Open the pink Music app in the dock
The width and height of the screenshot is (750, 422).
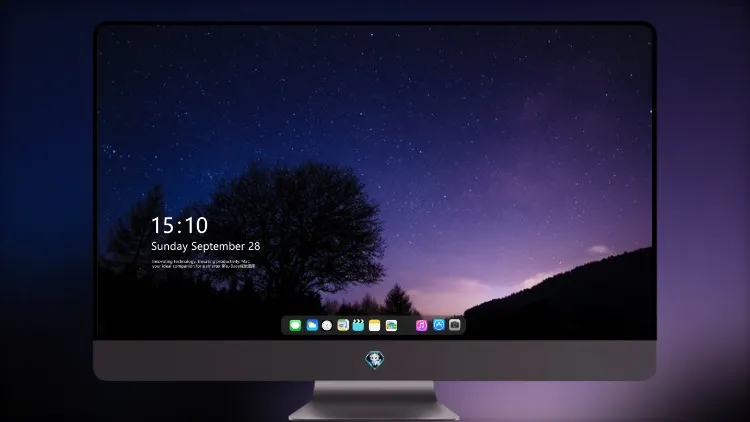[421, 325]
